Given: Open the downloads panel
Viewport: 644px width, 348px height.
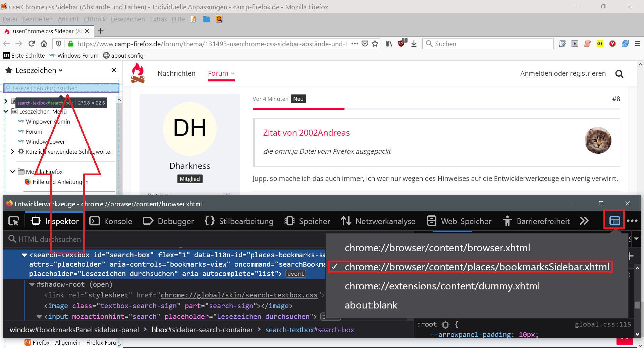Looking at the screenshot, I should pyautogui.click(x=414, y=44).
